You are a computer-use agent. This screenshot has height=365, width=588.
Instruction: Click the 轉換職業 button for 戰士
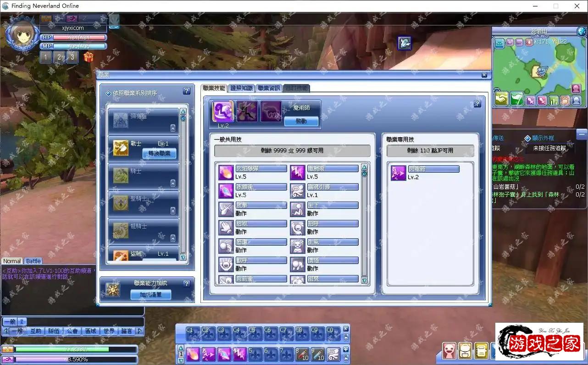click(159, 153)
